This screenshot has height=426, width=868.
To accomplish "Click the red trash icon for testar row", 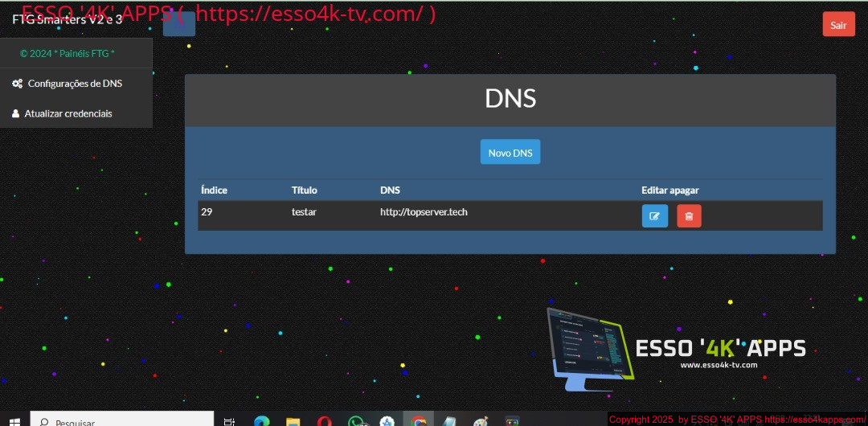I will pyautogui.click(x=690, y=216).
